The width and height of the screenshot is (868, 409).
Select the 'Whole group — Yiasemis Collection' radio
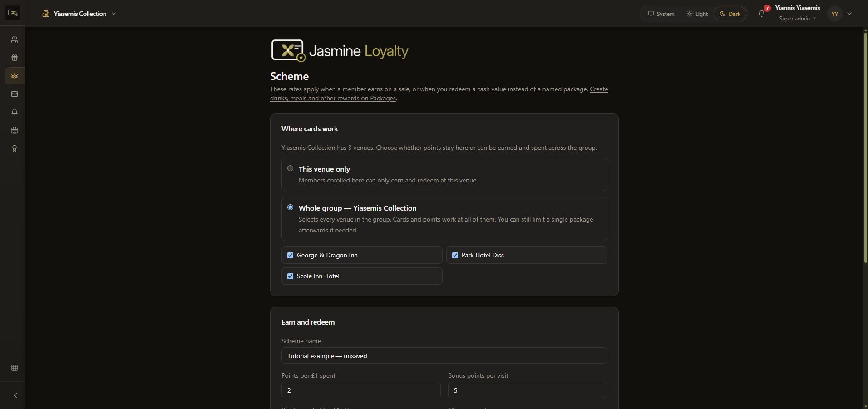click(291, 207)
